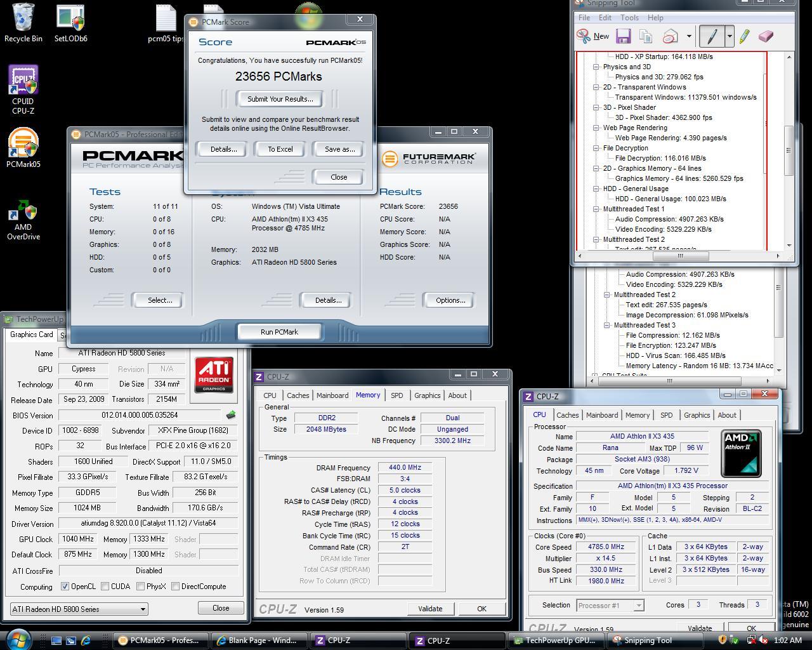Image resolution: width=812 pixels, height=650 pixels.
Task: Collapse the Multithreaded Test 3 node
Action: click(607, 325)
